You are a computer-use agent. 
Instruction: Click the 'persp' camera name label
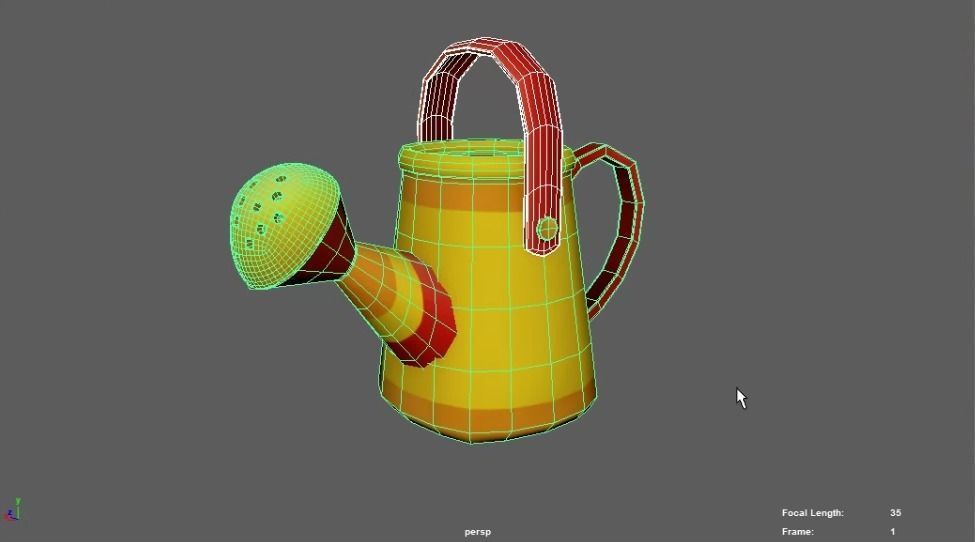478,532
